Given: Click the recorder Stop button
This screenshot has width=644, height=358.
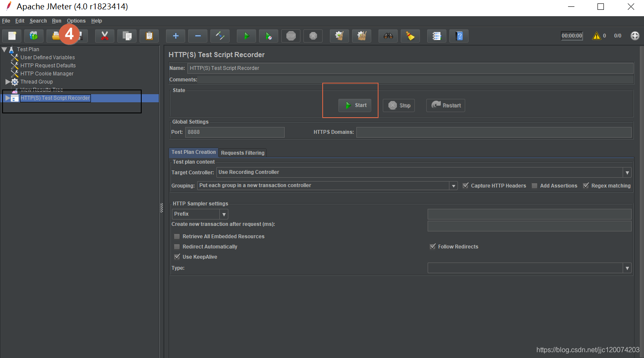Looking at the screenshot, I should [399, 105].
